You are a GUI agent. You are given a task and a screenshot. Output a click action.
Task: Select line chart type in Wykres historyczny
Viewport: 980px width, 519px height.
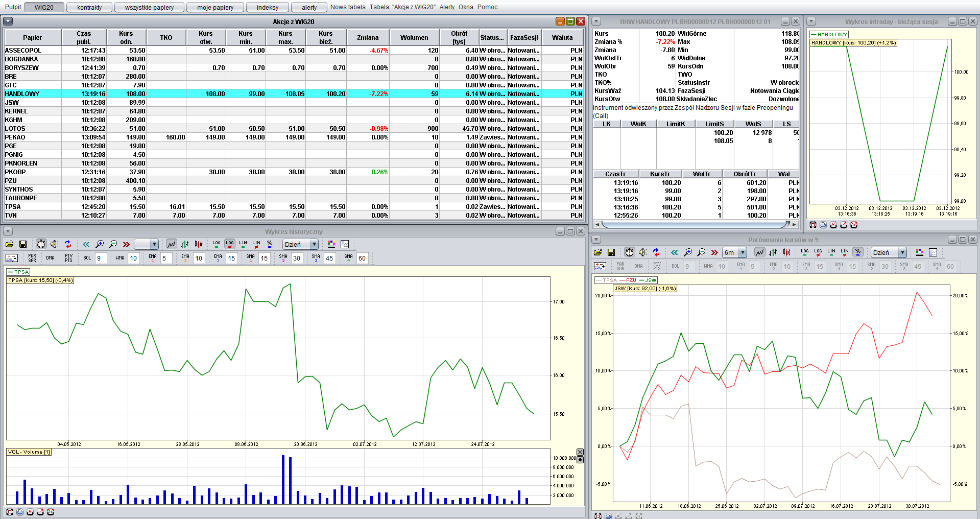coord(171,245)
